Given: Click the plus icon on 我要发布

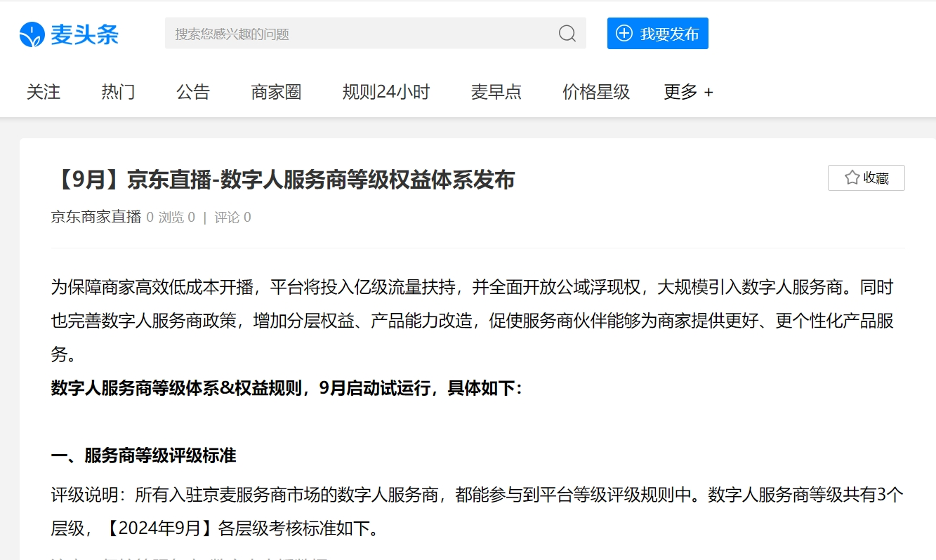Looking at the screenshot, I should tap(624, 34).
